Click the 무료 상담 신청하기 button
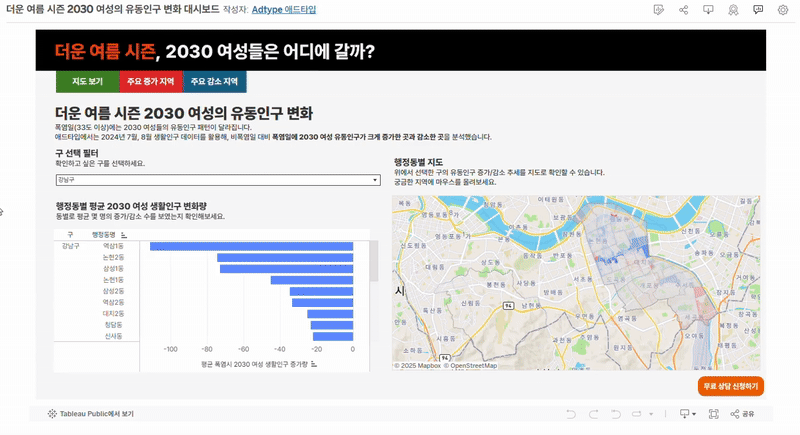800x435 pixels. tap(731, 387)
